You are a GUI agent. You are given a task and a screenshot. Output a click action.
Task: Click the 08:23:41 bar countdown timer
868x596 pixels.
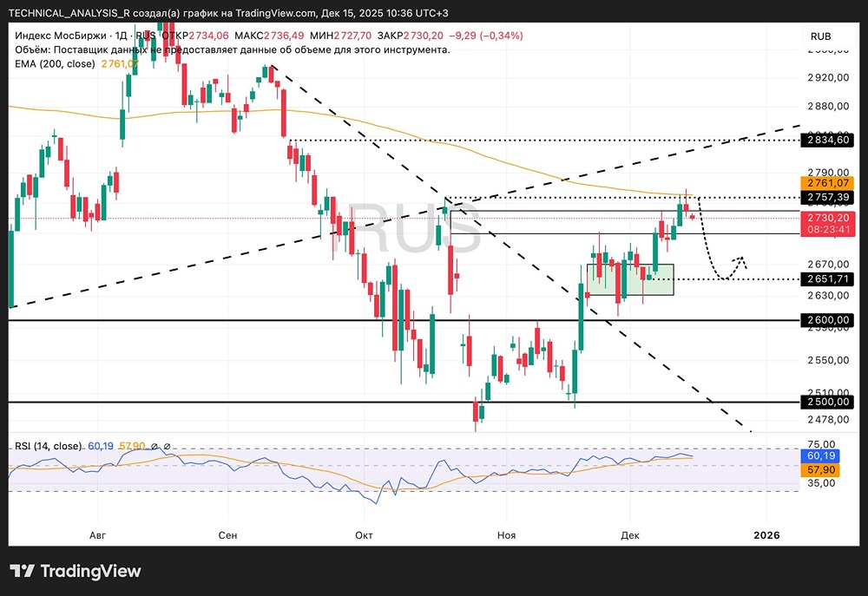pos(827,230)
